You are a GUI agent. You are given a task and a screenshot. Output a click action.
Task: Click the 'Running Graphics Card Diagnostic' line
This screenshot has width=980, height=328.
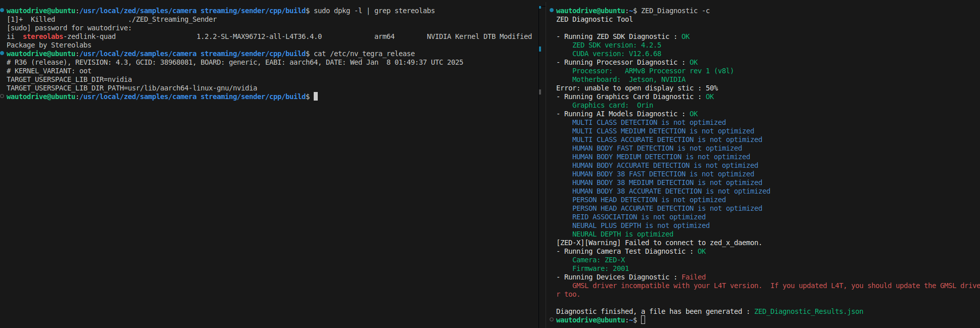635,97
